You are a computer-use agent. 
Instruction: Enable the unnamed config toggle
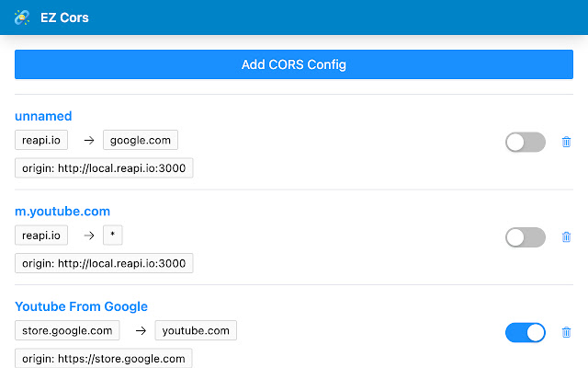[x=526, y=142]
